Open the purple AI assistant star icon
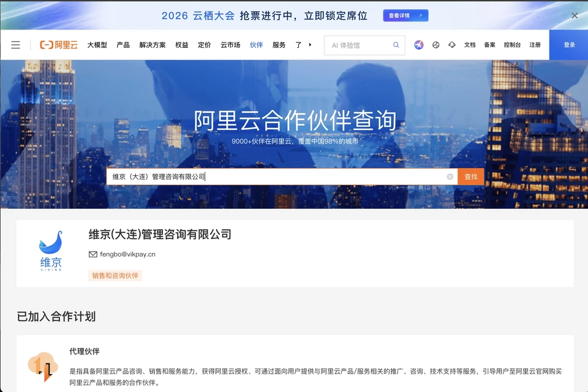 click(x=419, y=45)
